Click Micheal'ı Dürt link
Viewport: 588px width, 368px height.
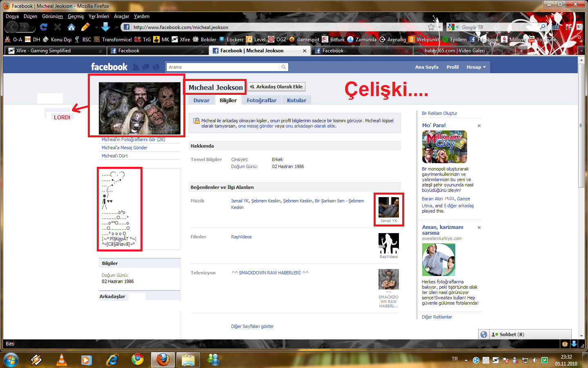(115, 156)
